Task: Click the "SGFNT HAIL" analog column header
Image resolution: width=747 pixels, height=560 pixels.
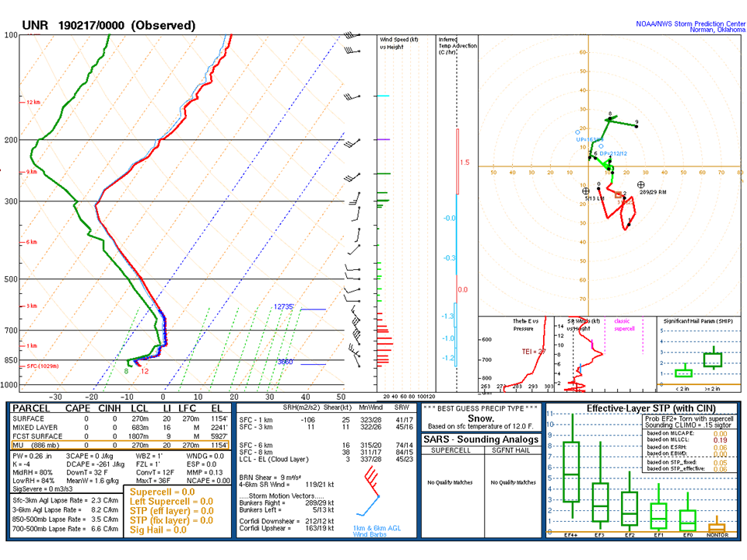Action: [510, 450]
